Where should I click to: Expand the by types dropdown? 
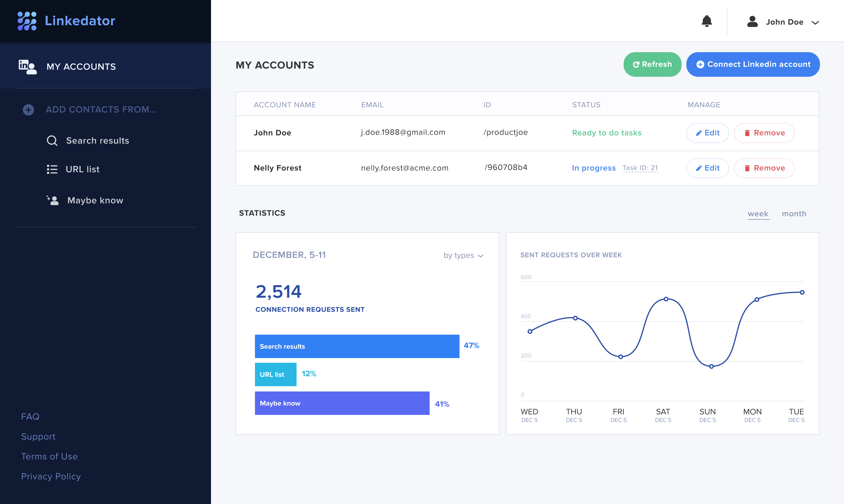pos(463,256)
